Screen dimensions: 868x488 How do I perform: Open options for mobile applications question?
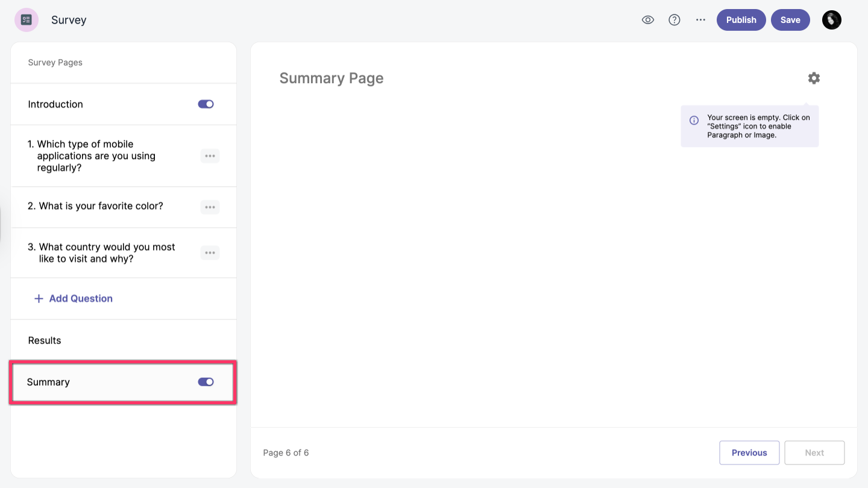[210, 156]
